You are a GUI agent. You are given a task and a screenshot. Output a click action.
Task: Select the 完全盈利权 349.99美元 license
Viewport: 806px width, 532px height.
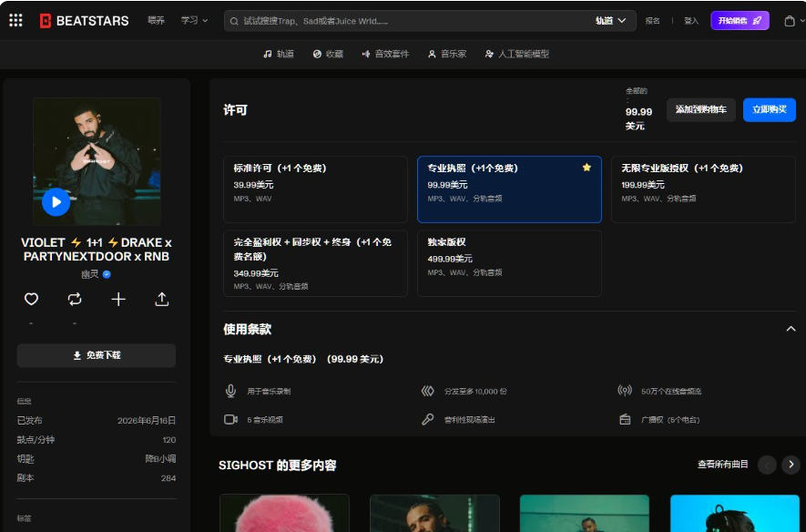pyautogui.click(x=316, y=263)
